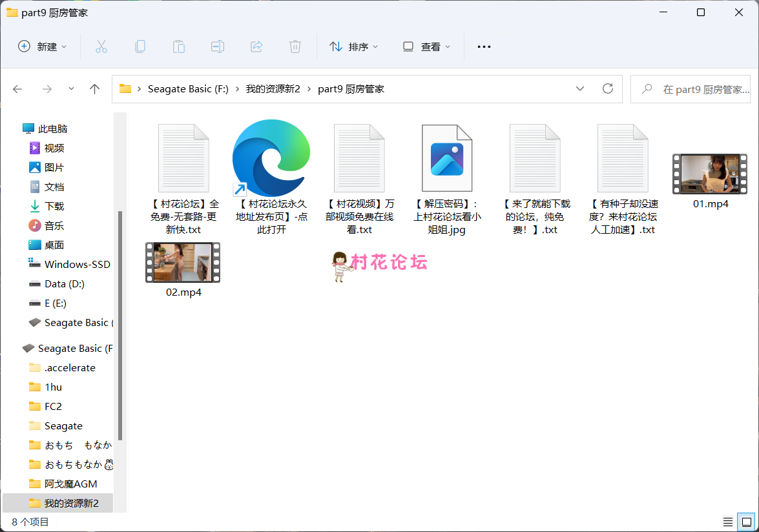
Task: Click the Share icon in toolbar
Action: coord(256,46)
